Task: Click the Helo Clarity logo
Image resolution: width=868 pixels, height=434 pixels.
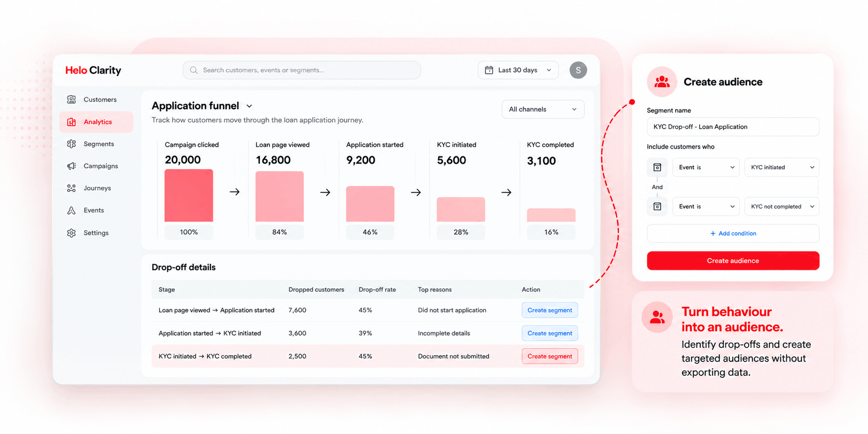Action: (93, 70)
